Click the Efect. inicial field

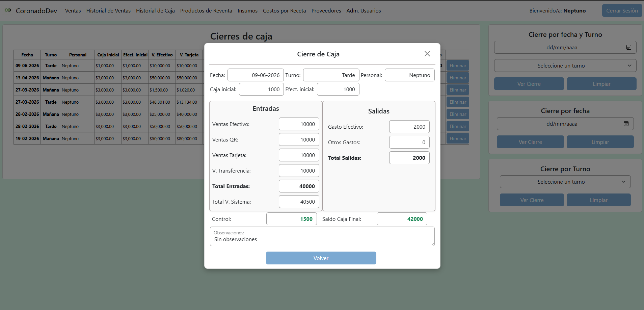pyautogui.click(x=338, y=89)
